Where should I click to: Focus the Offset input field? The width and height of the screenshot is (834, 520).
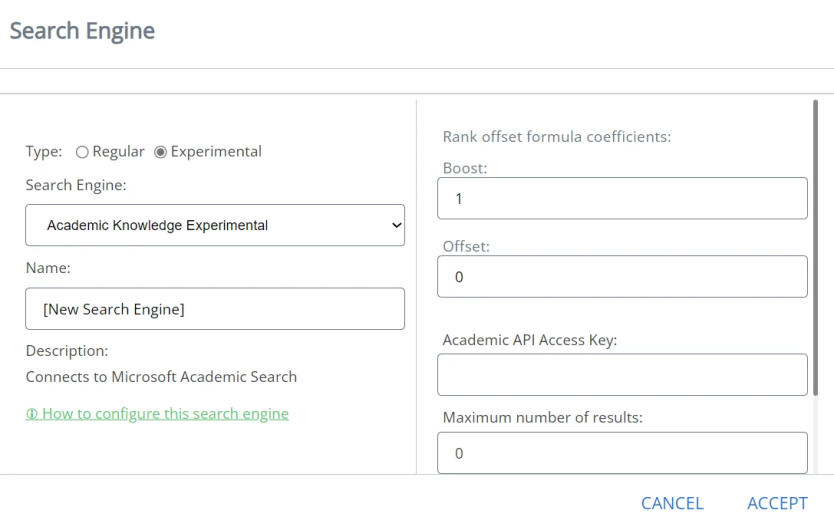point(621,276)
